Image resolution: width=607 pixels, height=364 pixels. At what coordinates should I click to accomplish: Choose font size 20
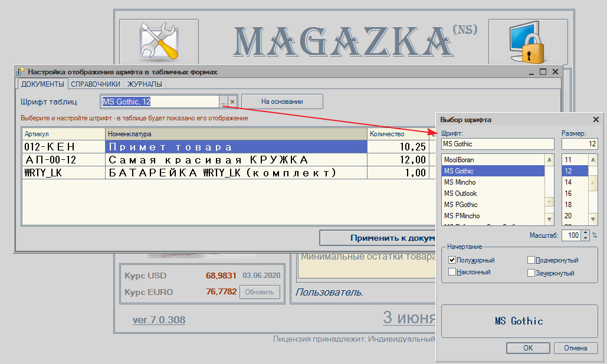[575, 216]
